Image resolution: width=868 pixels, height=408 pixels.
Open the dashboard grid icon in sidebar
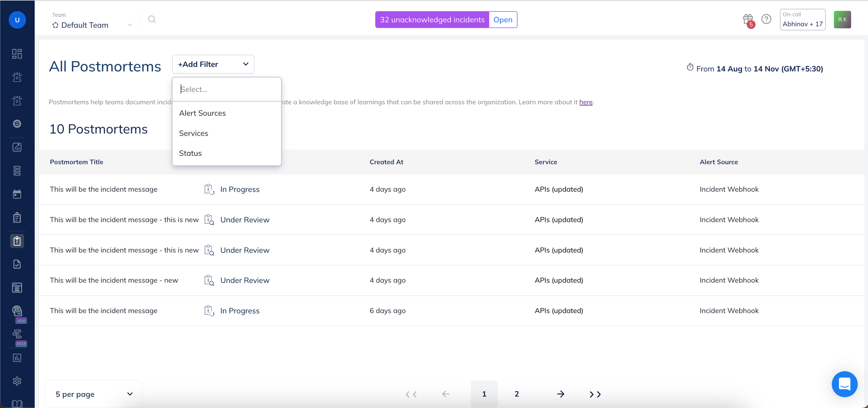17,54
